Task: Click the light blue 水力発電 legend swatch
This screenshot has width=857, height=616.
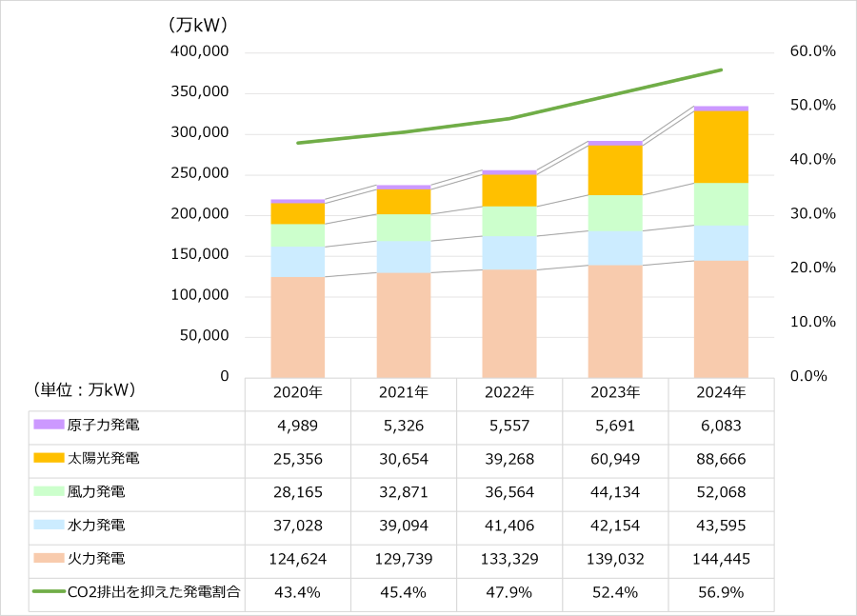Action: pyautogui.click(x=49, y=525)
